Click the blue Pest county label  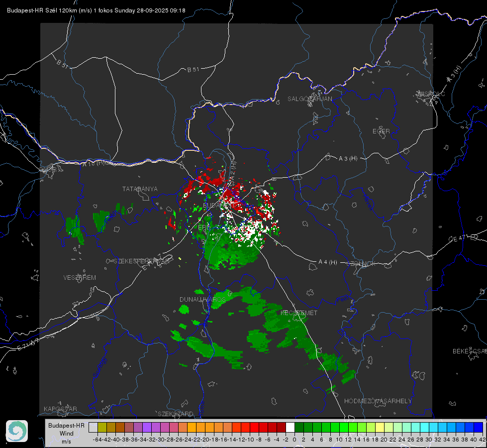(x=343, y=299)
